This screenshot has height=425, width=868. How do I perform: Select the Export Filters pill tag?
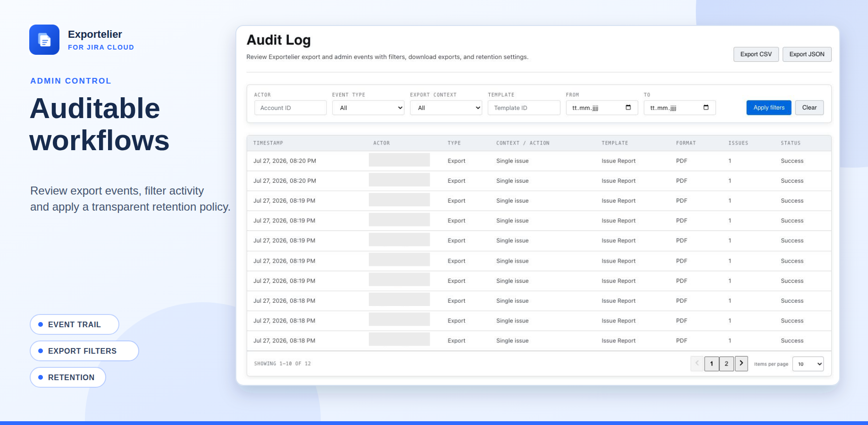84,351
